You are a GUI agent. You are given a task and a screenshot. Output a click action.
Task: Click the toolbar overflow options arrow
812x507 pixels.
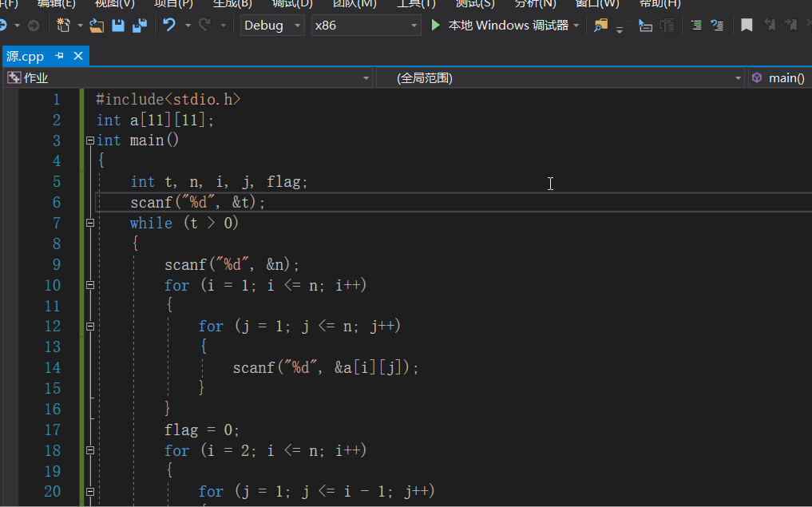click(x=620, y=29)
